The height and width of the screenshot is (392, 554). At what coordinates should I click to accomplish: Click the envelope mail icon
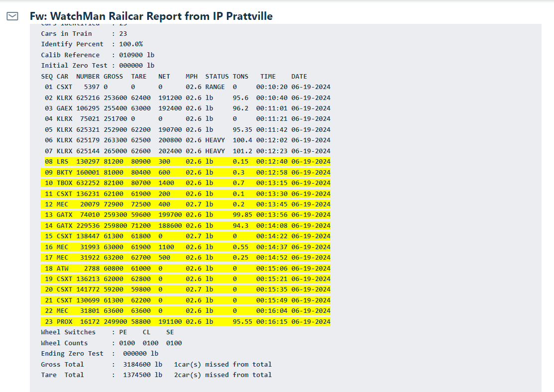pos(12,16)
